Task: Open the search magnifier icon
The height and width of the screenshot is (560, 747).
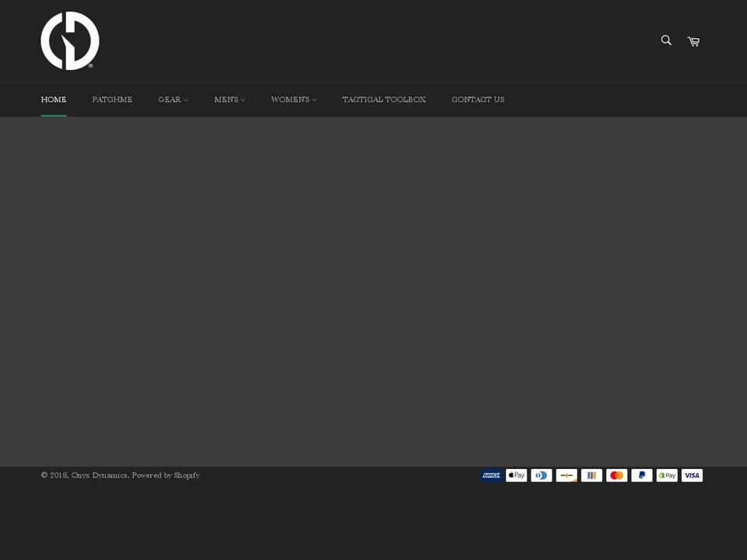Action: pos(666,40)
